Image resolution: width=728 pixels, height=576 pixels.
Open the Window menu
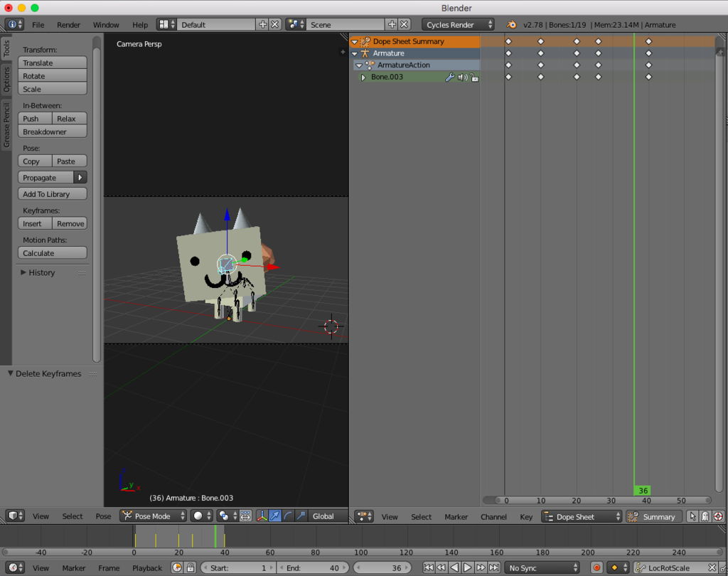tap(106, 25)
